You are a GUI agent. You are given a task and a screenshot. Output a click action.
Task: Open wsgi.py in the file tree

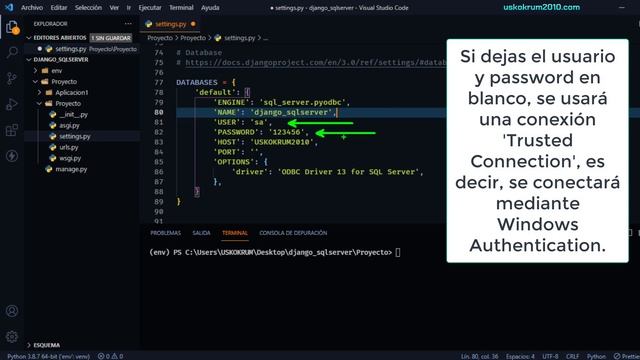pyautogui.click(x=70, y=158)
